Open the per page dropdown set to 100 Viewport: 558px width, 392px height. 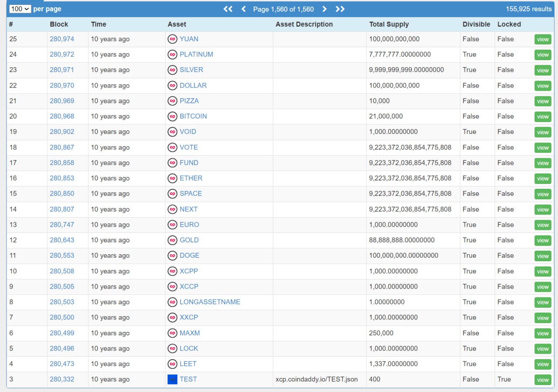(x=20, y=9)
